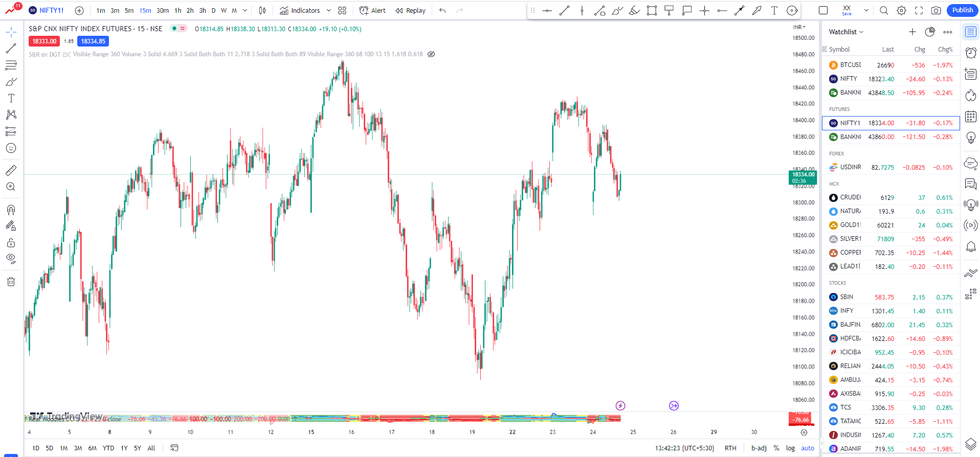Open the calendar panel in right sidebar
This screenshot has width=980, height=457.
970,117
